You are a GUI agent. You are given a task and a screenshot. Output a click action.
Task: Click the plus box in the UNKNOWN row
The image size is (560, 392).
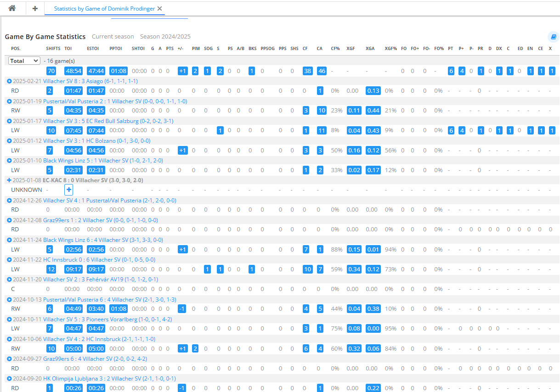coord(68,190)
